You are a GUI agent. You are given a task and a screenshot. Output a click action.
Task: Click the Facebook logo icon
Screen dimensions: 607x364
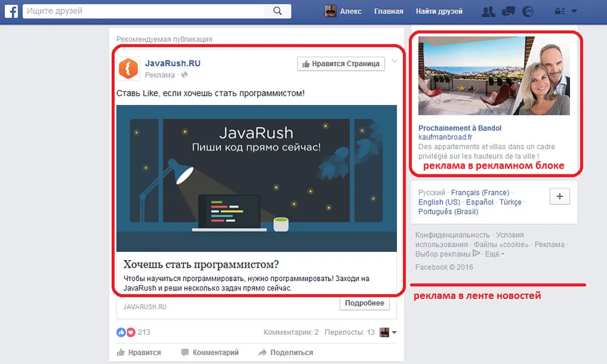point(12,10)
